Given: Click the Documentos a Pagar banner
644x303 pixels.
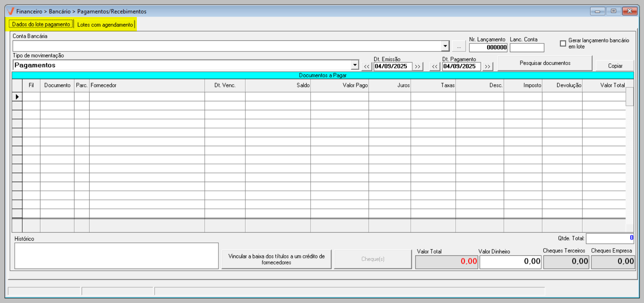Looking at the screenshot, I should pos(323,76).
